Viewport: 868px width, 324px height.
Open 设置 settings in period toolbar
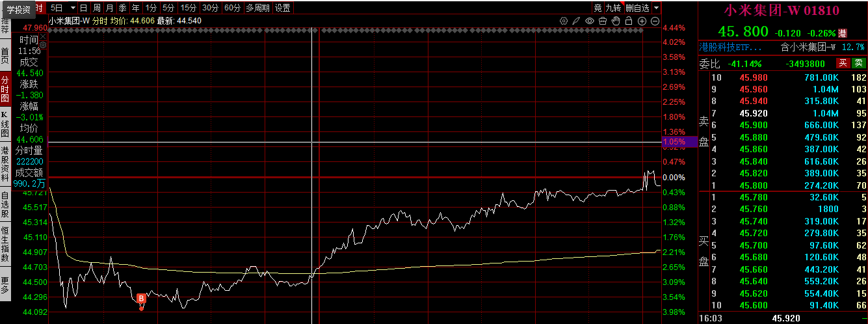(x=282, y=8)
